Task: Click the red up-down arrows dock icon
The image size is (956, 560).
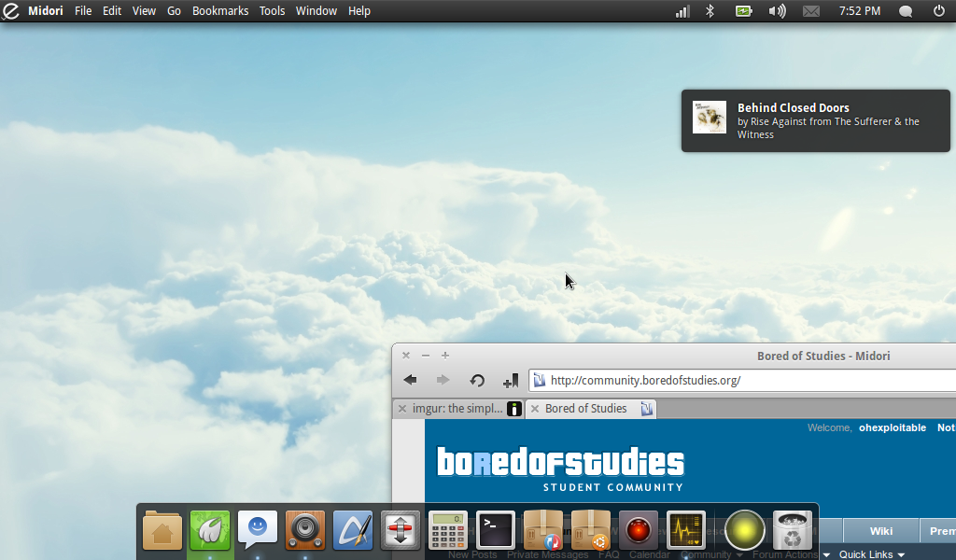Action: pos(400,531)
